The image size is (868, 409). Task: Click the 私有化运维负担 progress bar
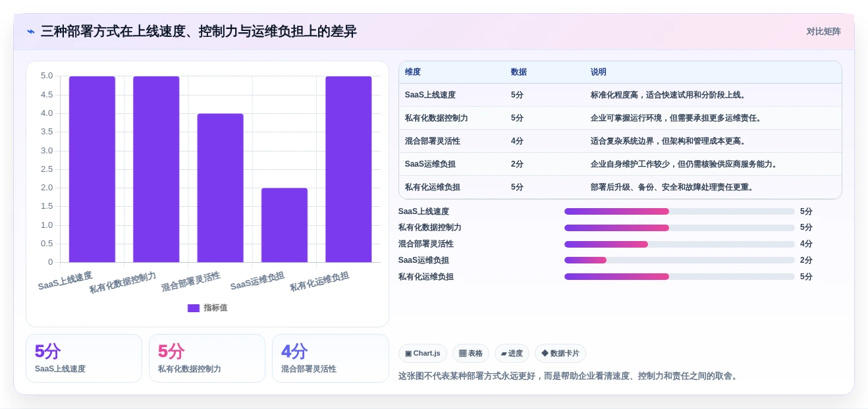680,277
